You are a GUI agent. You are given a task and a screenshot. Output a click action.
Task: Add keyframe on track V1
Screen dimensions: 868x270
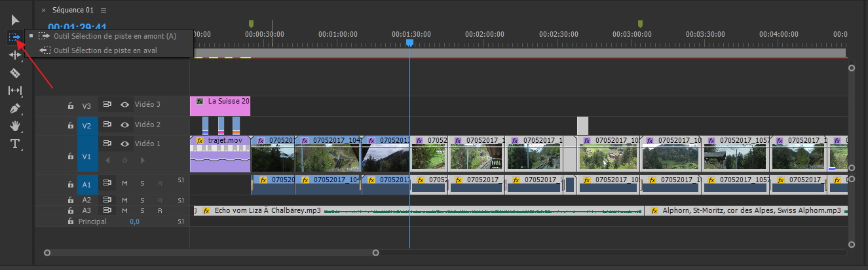[x=124, y=161]
